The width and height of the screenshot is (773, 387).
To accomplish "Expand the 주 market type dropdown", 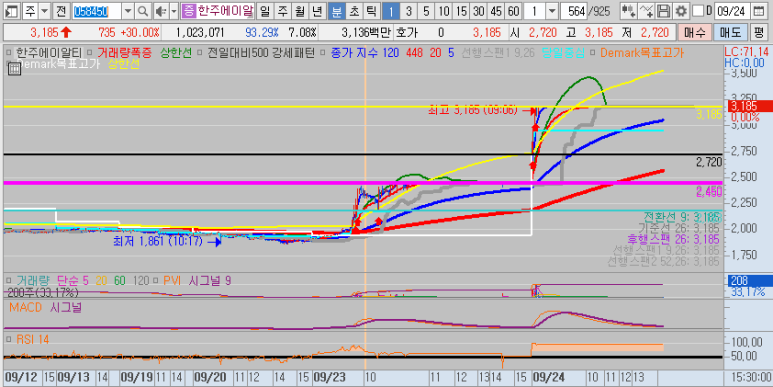I will click(45, 11).
